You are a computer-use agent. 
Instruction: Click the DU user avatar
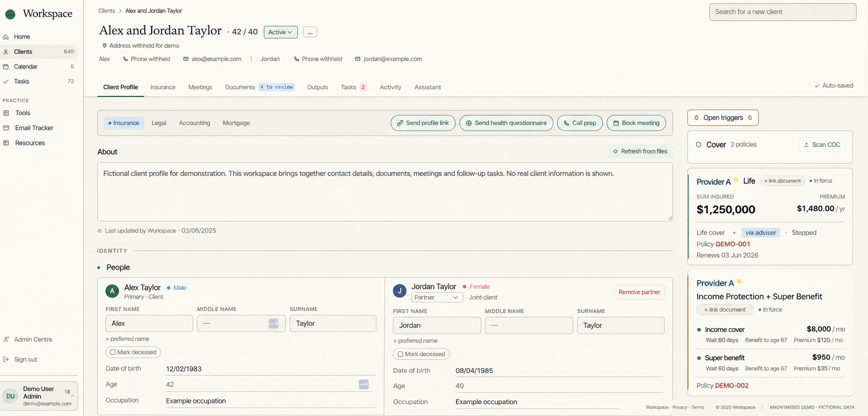[x=11, y=396]
